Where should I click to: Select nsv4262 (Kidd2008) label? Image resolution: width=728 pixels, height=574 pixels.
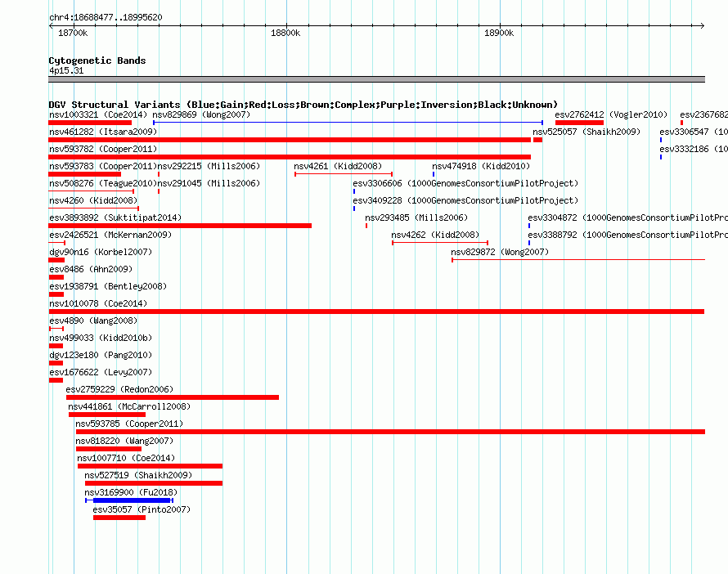(x=435, y=235)
